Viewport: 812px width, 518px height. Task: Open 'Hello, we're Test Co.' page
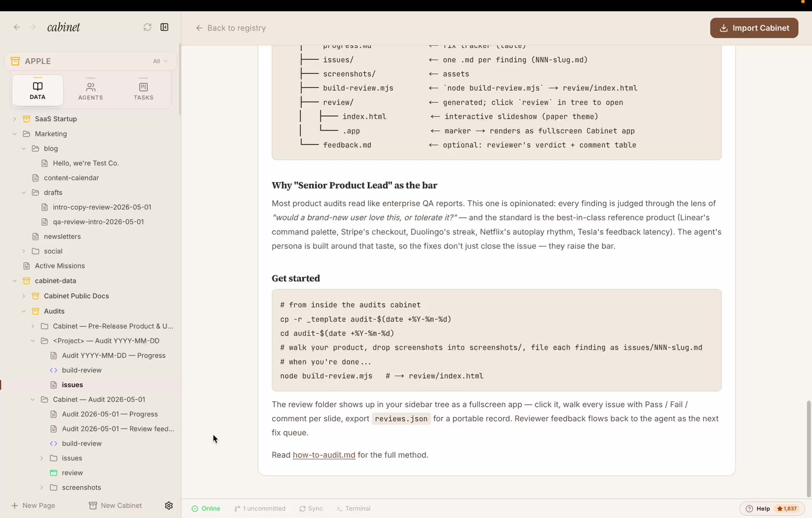(86, 163)
